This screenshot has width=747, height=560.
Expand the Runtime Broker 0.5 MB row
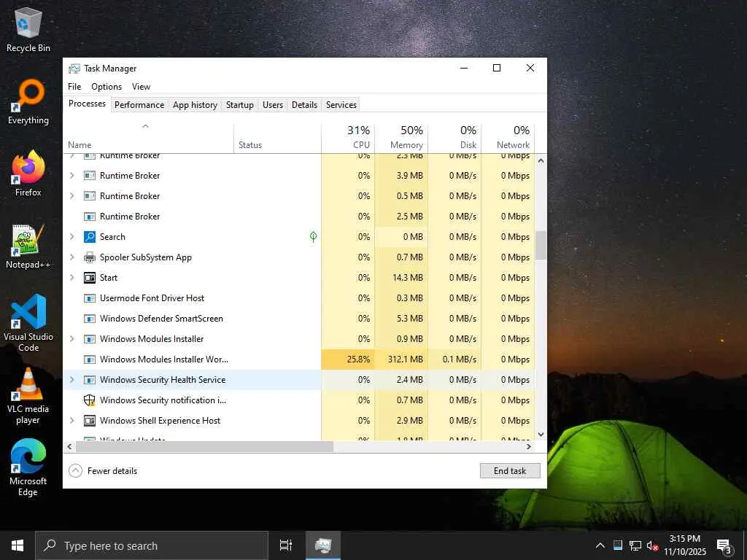[72, 196]
